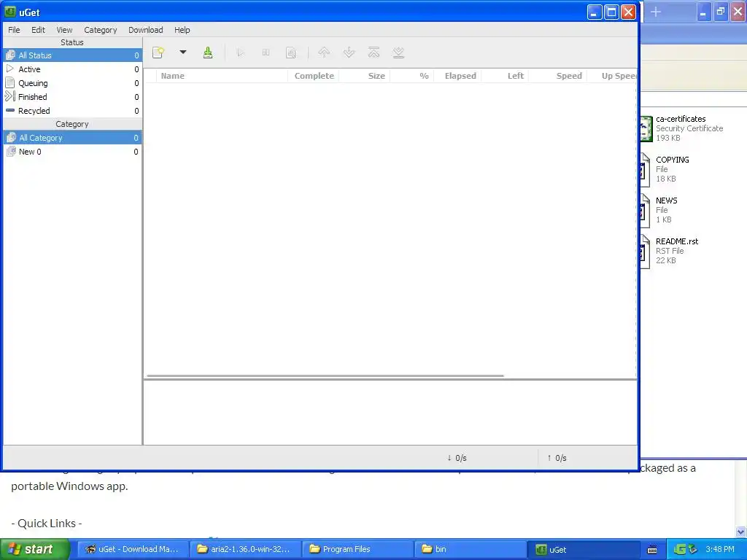The image size is (747, 560).
Task: Open the Edit menu
Action: click(x=38, y=29)
